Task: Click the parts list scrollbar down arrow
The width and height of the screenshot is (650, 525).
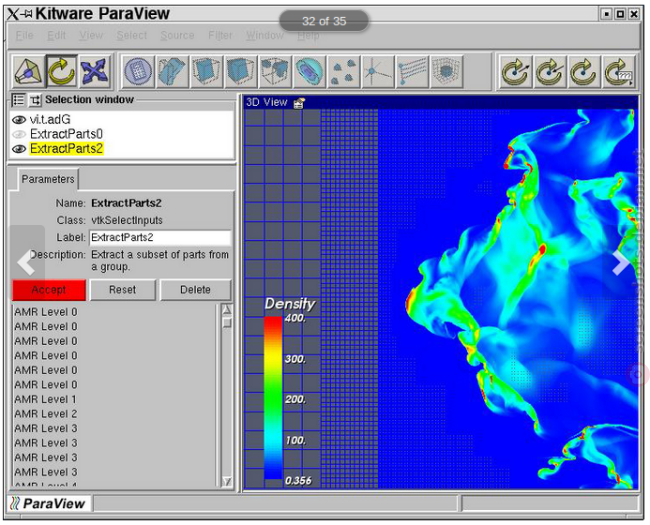Action: click(x=227, y=481)
